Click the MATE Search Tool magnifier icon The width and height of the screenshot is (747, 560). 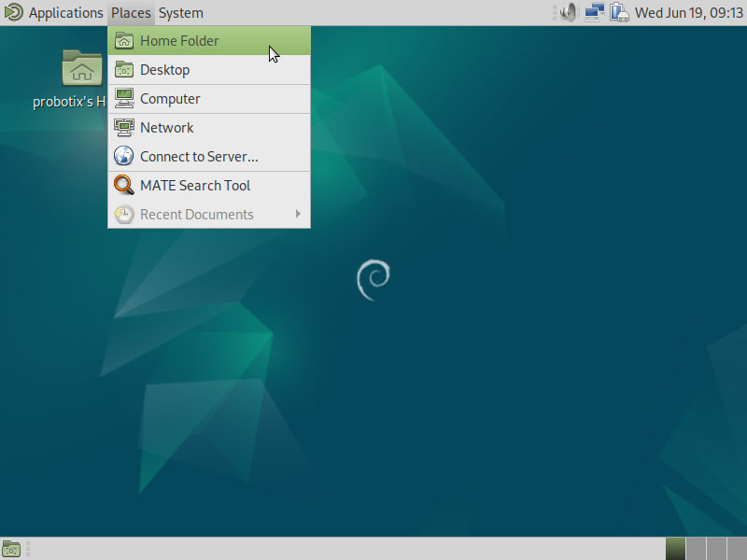tap(124, 186)
